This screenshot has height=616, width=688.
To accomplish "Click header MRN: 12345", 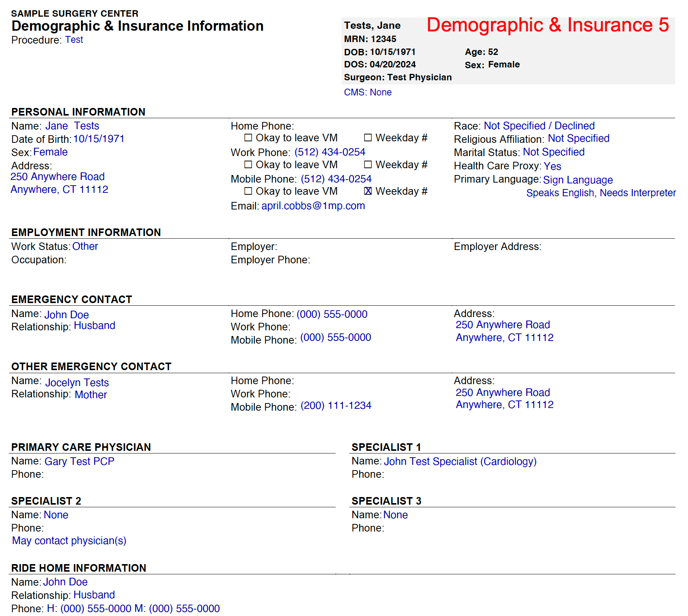I will (x=370, y=39).
